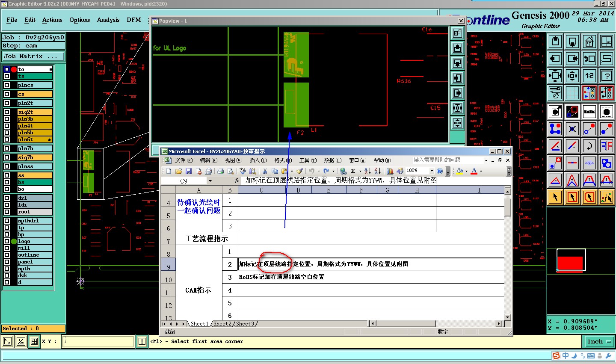Click the Excel Help question icon
The width and height of the screenshot is (616, 364).
tap(439, 171)
